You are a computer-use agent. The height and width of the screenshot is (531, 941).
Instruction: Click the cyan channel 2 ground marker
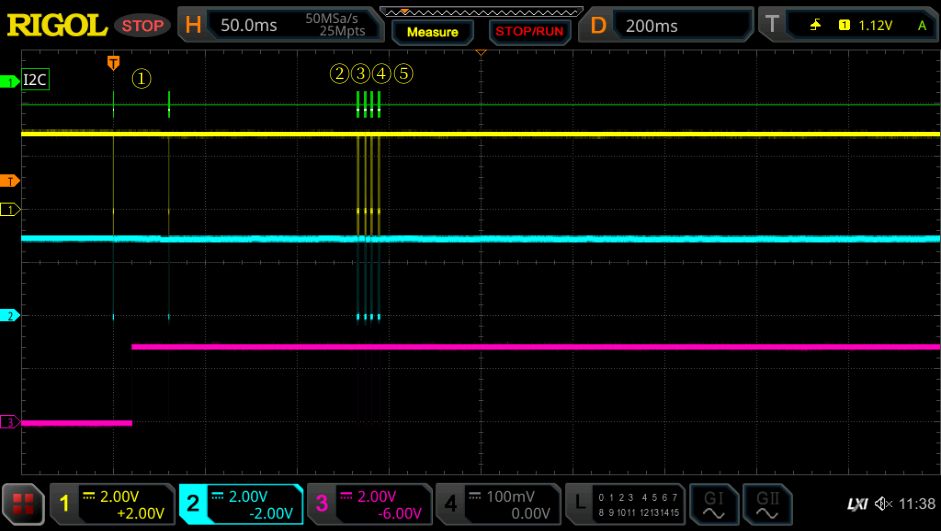coord(10,316)
